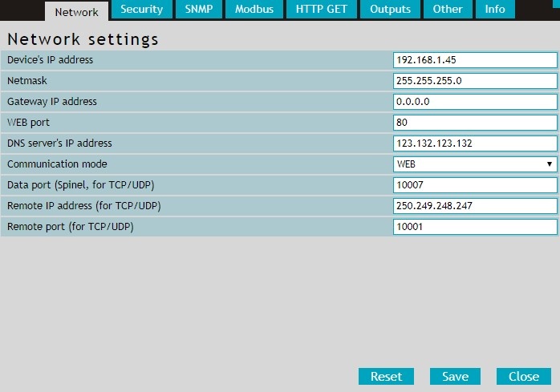Open the SNMP tab
The width and height of the screenshot is (560, 392).
point(197,10)
